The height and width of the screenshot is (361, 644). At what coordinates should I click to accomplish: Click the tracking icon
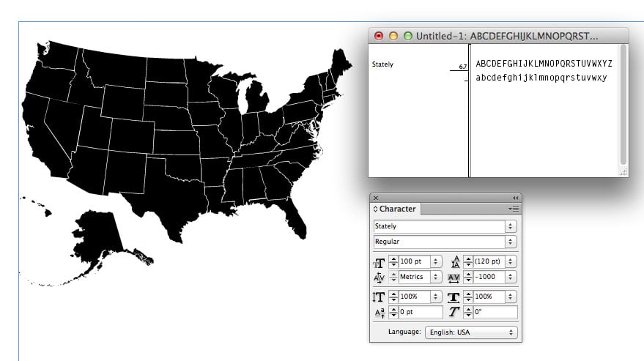tap(454, 278)
